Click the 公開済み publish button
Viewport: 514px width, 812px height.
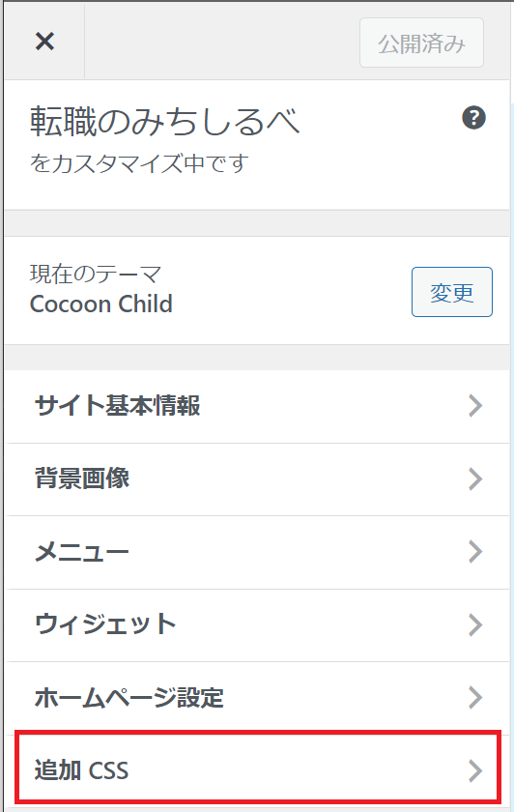[x=422, y=43]
